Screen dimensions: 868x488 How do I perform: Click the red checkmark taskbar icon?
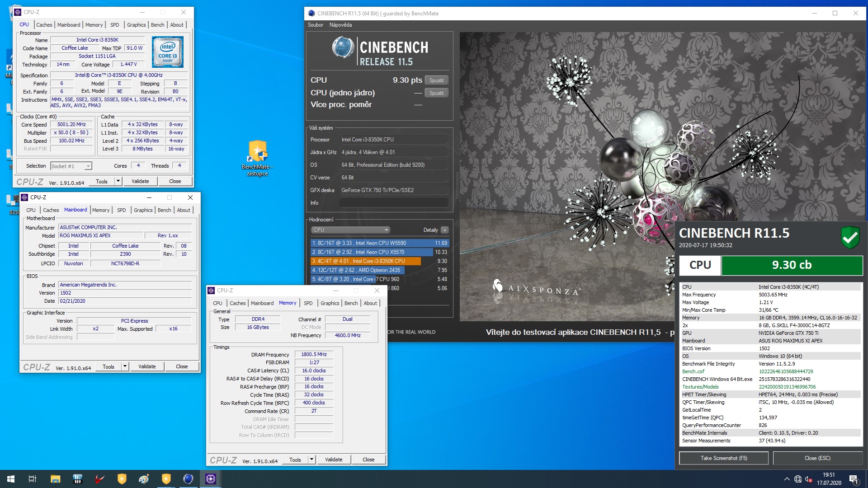tap(99, 479)
